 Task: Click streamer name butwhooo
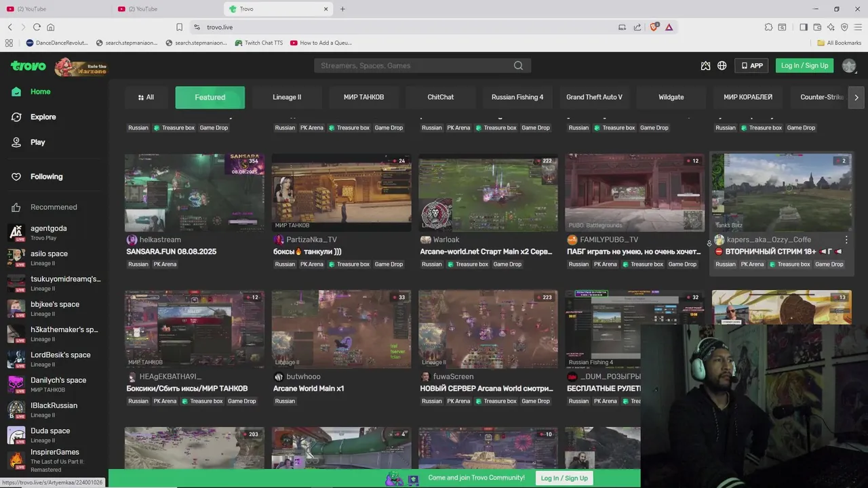tap(304, 377)
